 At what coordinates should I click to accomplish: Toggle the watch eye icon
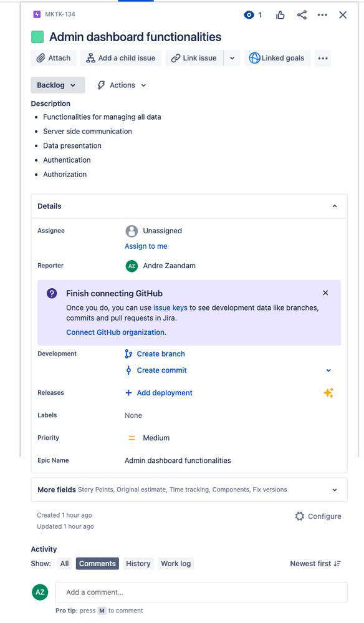[249, 15]
